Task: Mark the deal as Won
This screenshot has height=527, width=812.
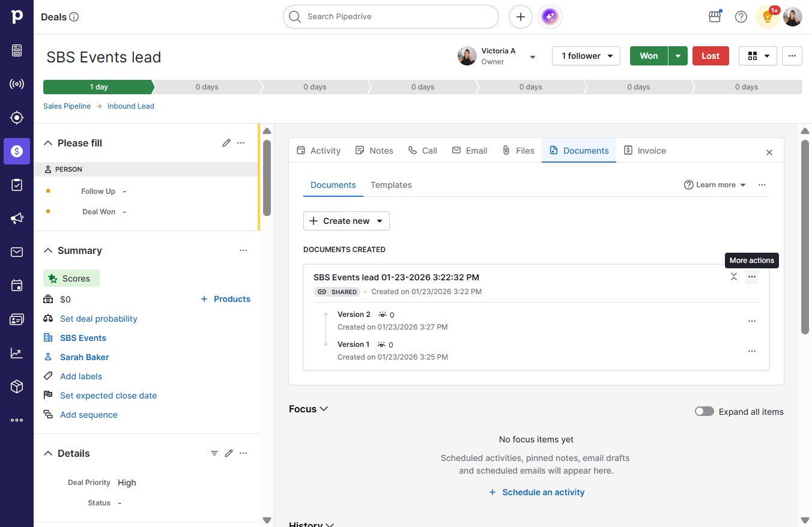Action: pyautogui.click(x=649, y=56)
